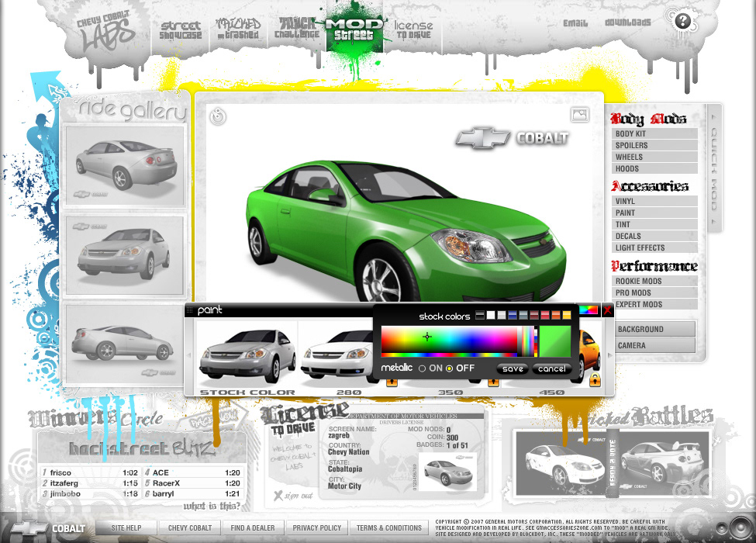
Task: Click the rotate view spiral icon
Action: click(218, 116)
